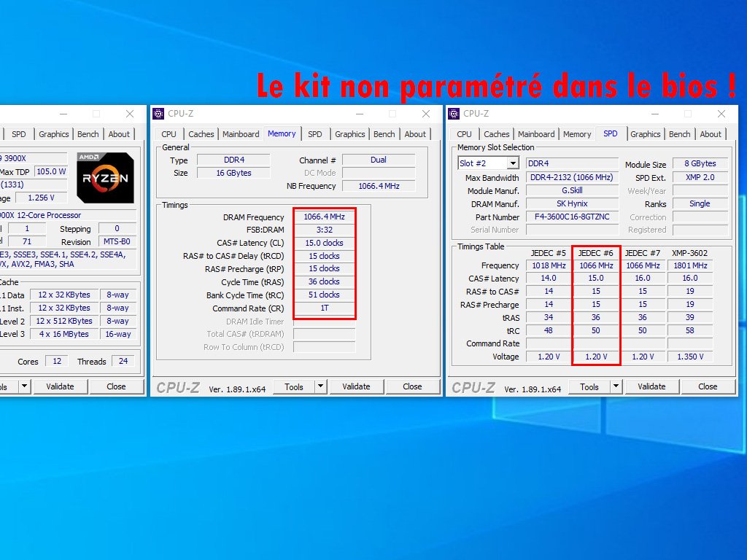The height and width of the screenshot is (560, 747).
Task: Open Bench tab in the leftmost window
Action: tap(88, 134)
